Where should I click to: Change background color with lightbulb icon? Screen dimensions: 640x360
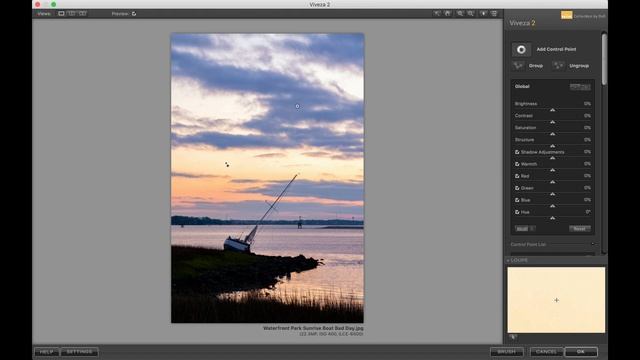point(483,13)
